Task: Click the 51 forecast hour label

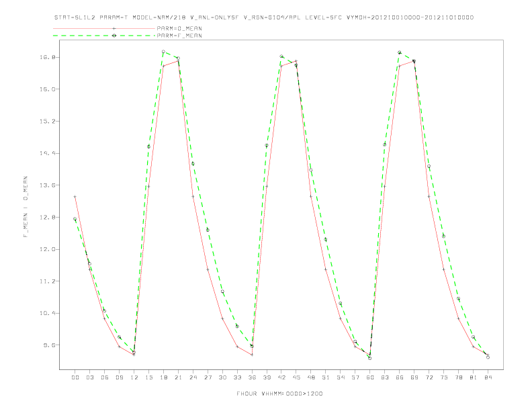Action: point(326,377)
